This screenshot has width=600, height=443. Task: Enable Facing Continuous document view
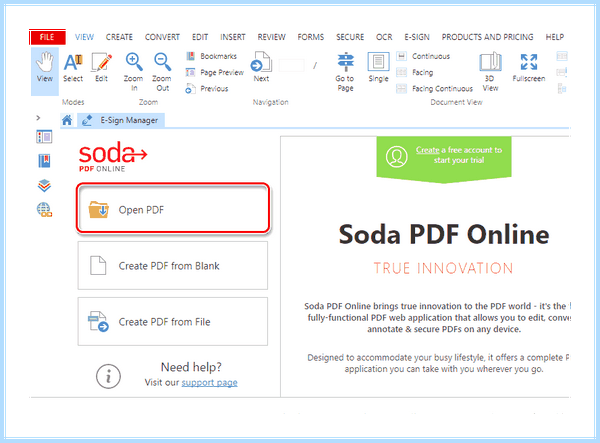[x=435, y=89]
